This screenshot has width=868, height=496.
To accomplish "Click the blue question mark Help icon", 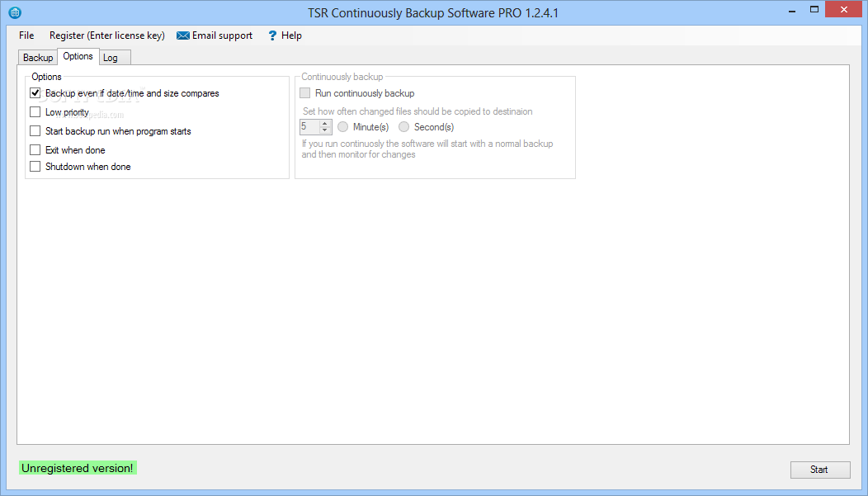I will click(272, 35).
